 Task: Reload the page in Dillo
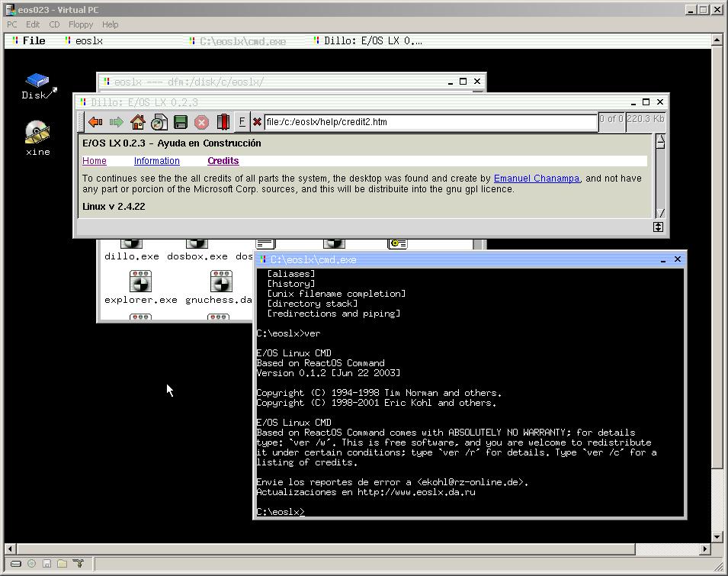pos(159,122)
